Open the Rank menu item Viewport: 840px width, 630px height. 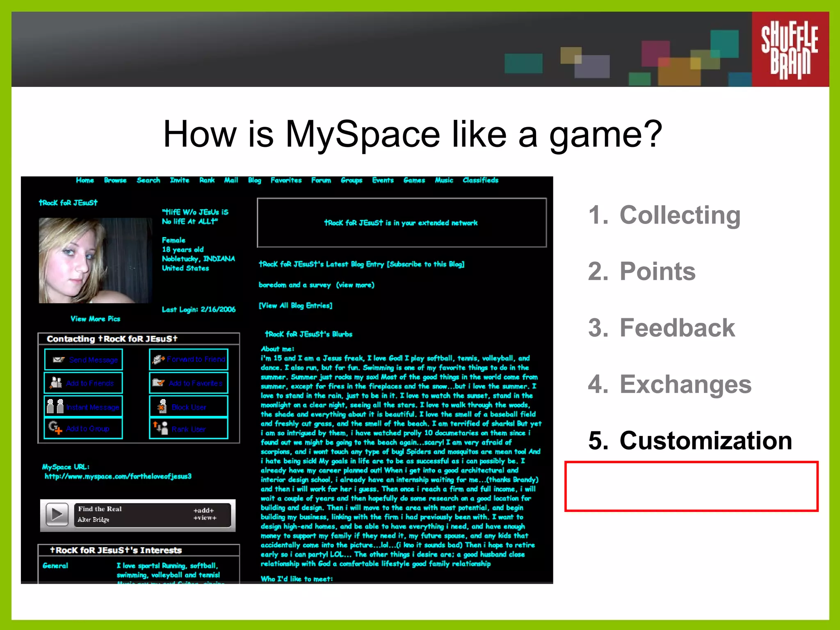tap(207, 180)
